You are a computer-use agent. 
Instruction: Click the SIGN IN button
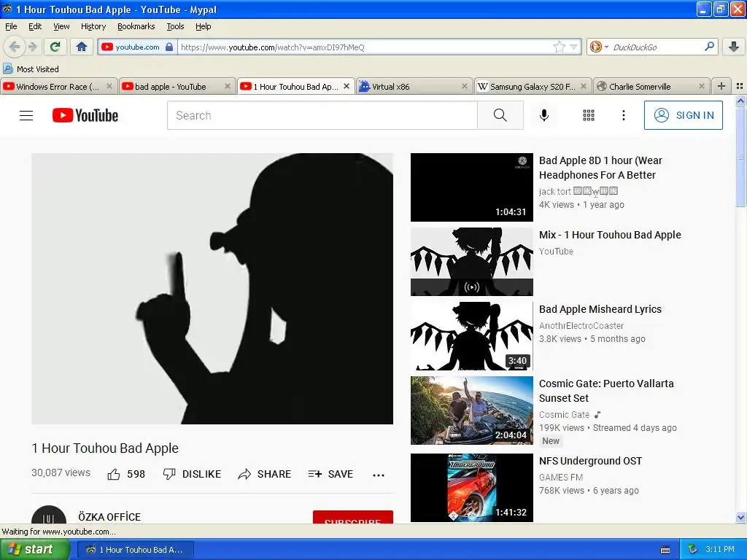pos(683,115)
